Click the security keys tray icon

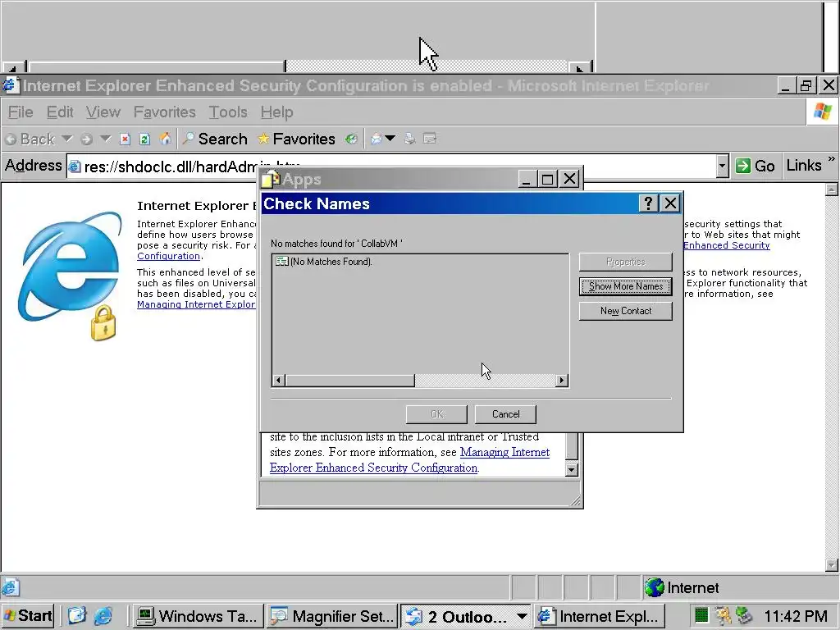723,616
